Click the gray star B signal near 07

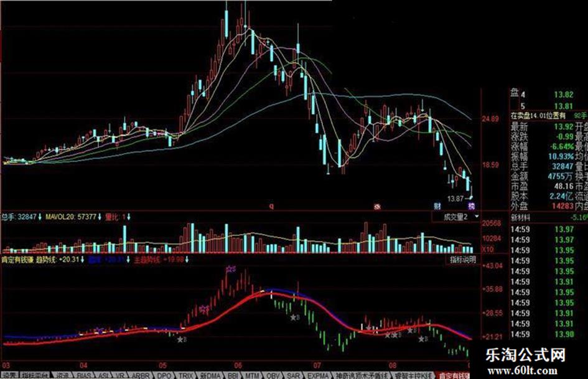[295, 317]
